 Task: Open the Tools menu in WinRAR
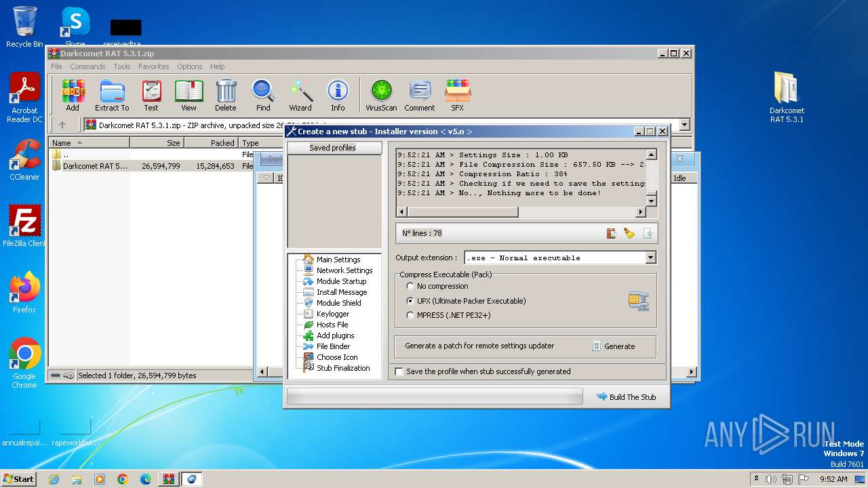pyautogui.click(x=122, y=66)
